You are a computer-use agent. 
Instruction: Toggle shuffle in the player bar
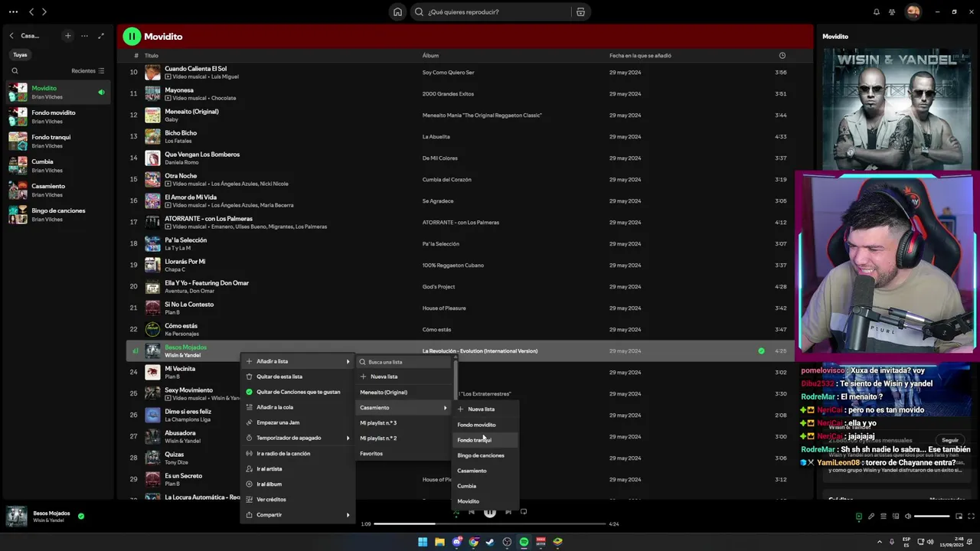456,511
